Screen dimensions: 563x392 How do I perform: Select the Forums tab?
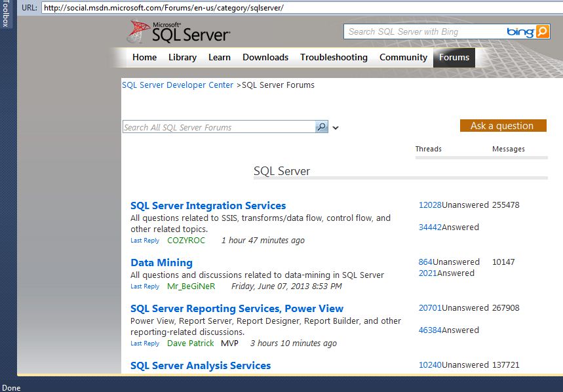coord(454,58)
